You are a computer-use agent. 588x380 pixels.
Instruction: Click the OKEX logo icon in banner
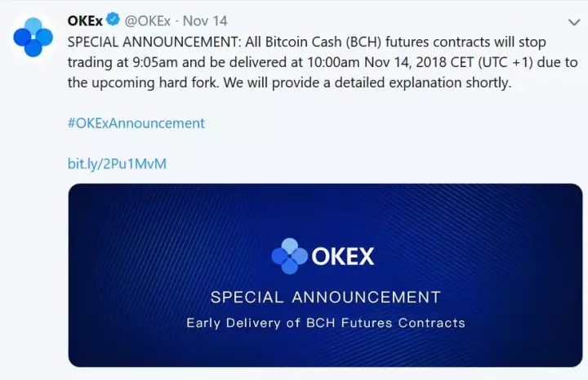pyautogui.click(x=289, y=256)
